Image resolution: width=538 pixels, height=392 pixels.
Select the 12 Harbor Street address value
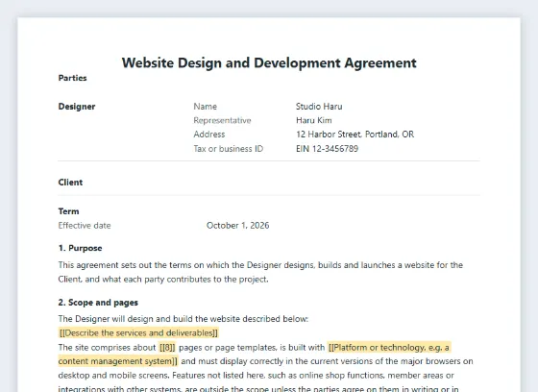click(355, 135)
